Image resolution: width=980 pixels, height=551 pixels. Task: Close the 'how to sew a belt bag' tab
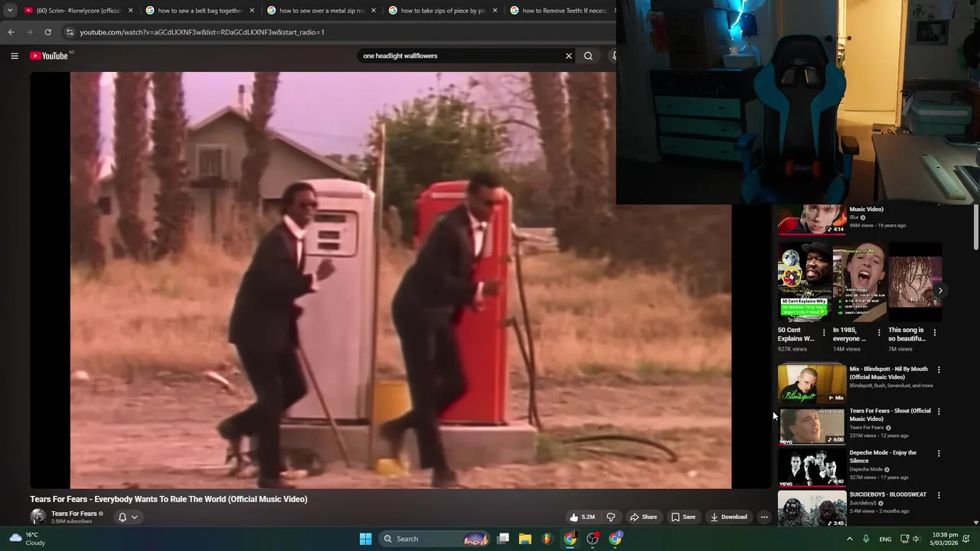click(x=252, y=11)
